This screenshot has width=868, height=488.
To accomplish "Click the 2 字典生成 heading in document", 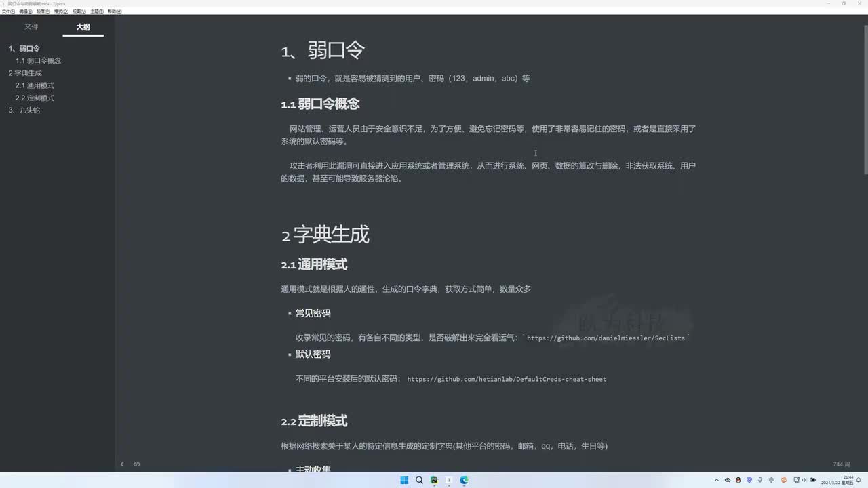I will click(325, 235).
